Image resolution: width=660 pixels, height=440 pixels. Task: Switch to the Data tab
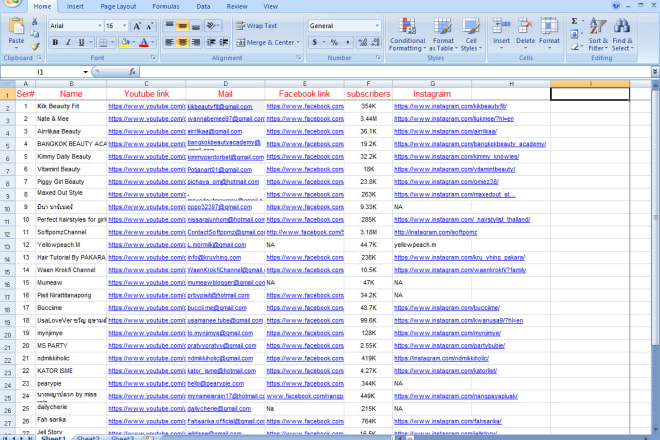[x=203, y=7]
